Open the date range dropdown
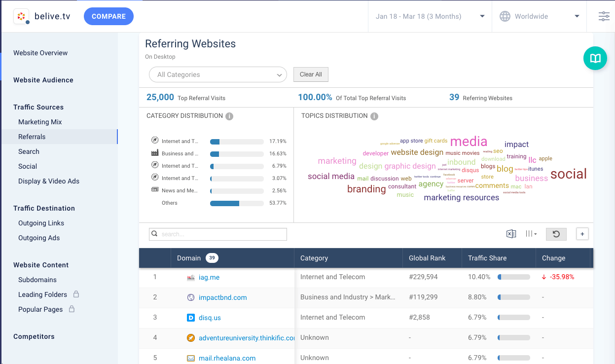This screenshot has width=615, height=364. (430, 16)
